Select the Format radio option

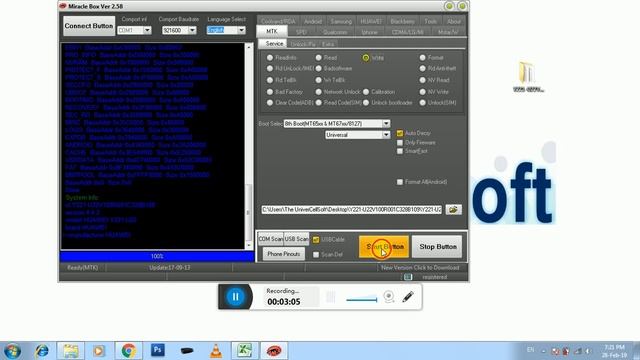[x=422, y=58]
